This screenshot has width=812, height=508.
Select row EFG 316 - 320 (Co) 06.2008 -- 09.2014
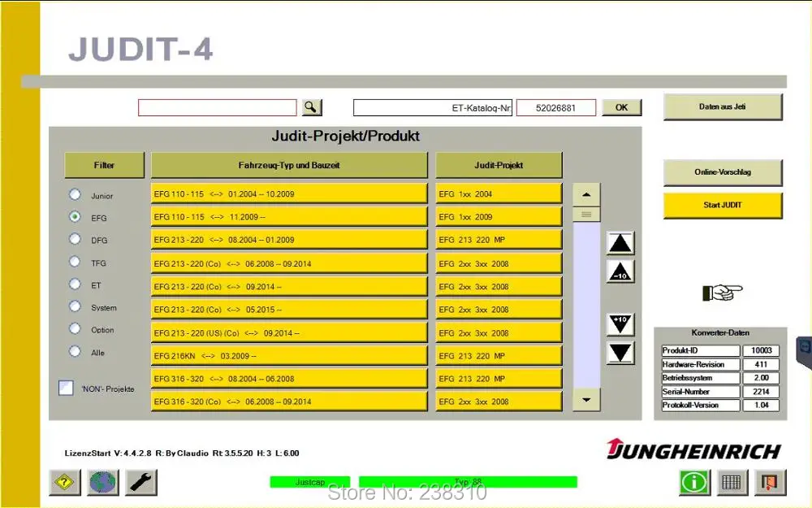pyautogui.click(x=289, y=402)
